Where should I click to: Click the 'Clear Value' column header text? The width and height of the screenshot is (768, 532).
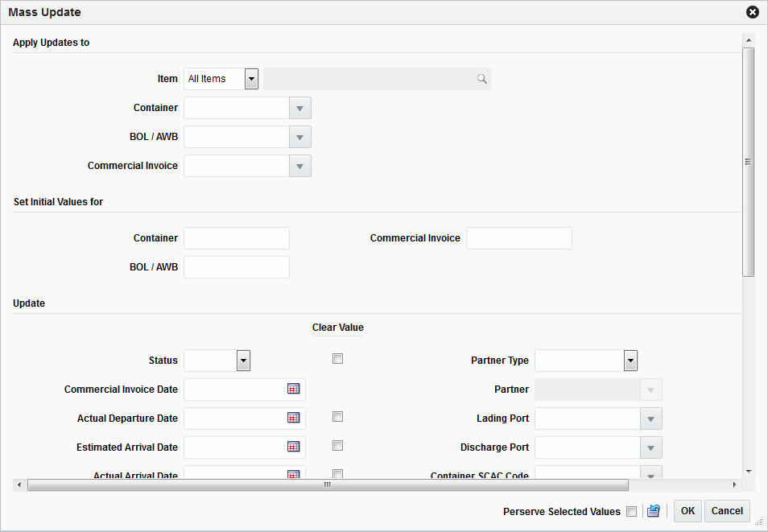click(338, 328)
